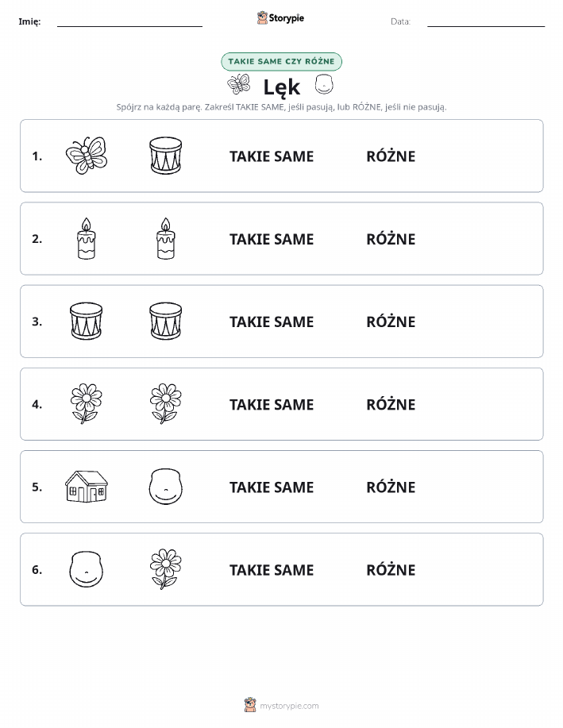Click the left flower in row 4
The image size is (563, 728).
[87, 403]
